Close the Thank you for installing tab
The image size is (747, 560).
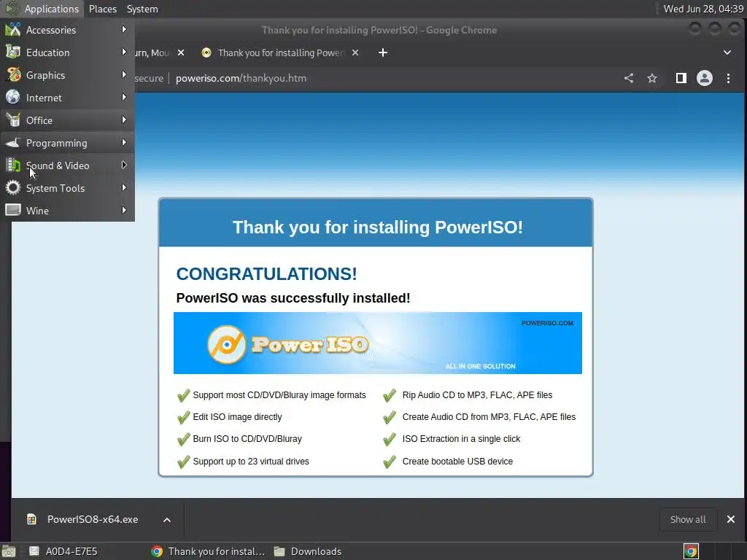pos(355,52)
